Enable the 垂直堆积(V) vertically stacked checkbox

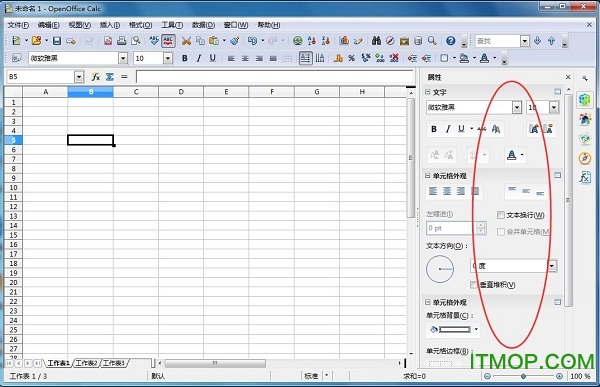474,284
